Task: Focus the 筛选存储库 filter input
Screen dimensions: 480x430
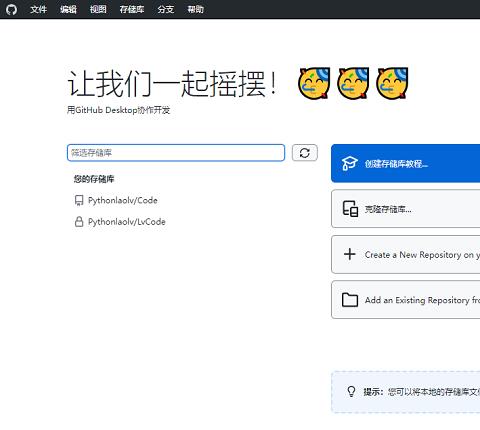Action: (x=176, y=153)
